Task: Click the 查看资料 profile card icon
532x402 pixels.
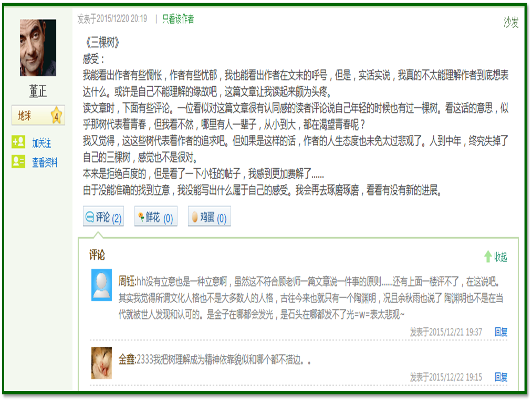Action: pos(18,162)
